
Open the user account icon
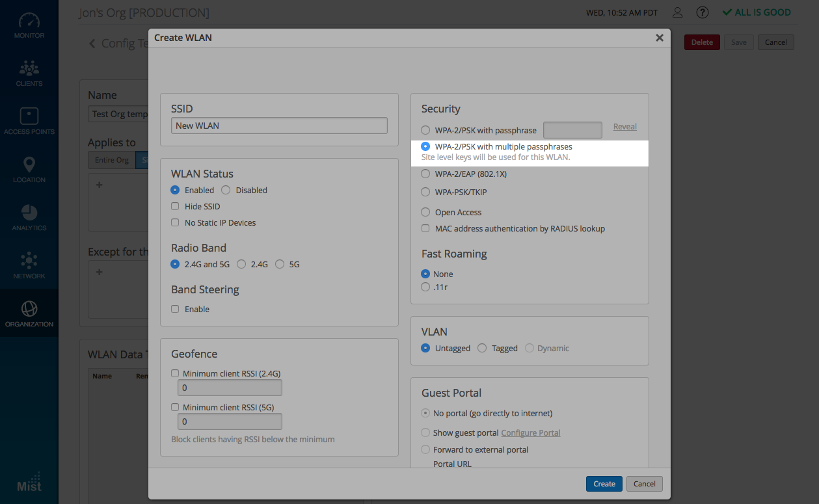click(678, 12)
